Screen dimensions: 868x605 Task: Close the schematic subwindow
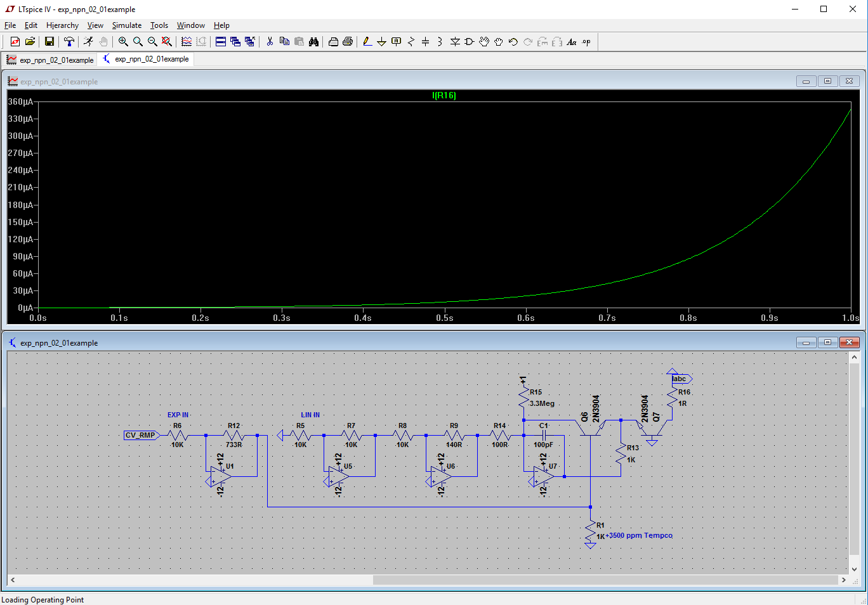pyautogui.click(x=849, y=342)
